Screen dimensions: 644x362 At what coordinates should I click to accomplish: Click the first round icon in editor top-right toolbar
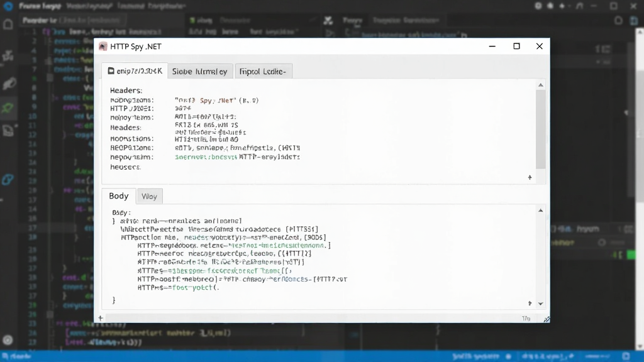538,6
